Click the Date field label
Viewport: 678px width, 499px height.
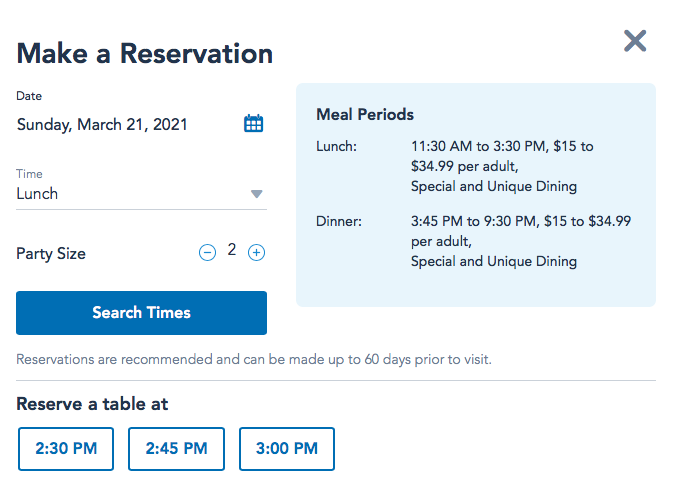coord(29,96)
